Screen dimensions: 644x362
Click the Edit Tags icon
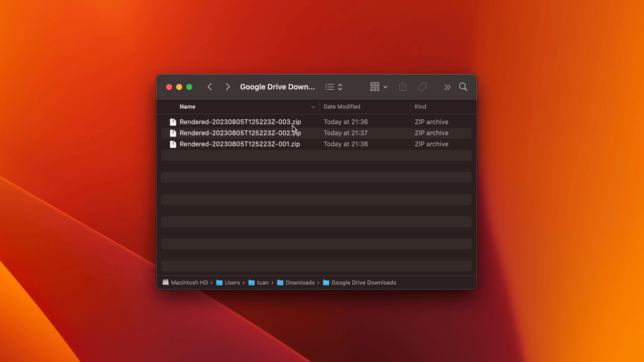click(x=423, y=87)
